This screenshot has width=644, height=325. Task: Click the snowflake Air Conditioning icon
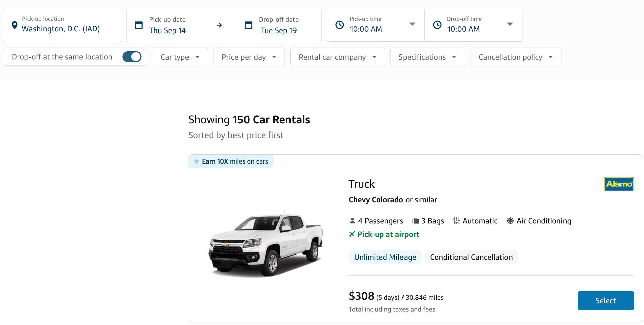510,220
